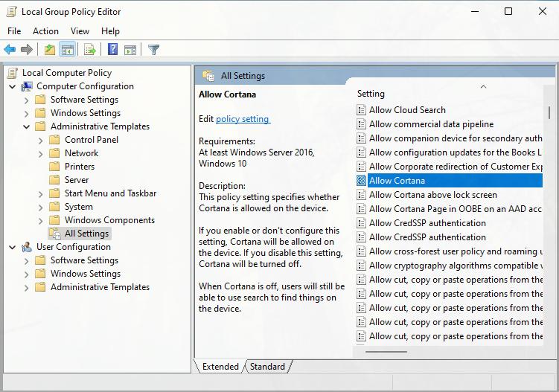559x392 pixels.
Task: Click the policy setting link
Action: [x=243, y=119]
